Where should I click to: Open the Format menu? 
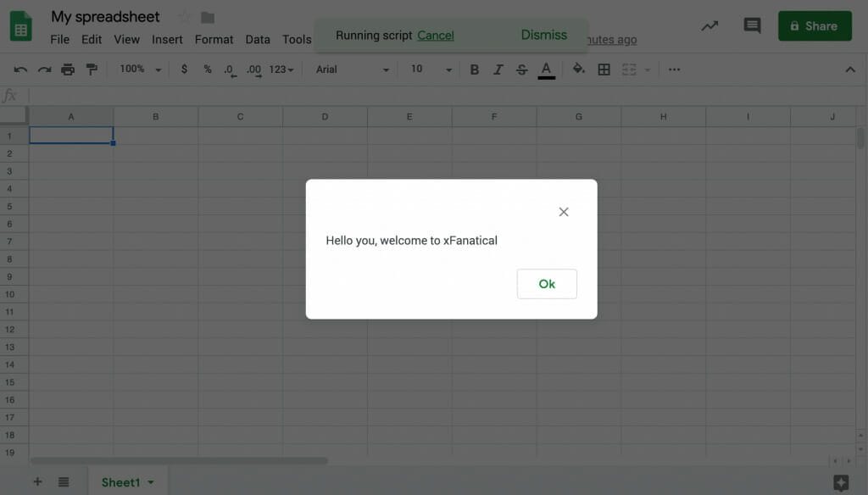pos(214,39)
